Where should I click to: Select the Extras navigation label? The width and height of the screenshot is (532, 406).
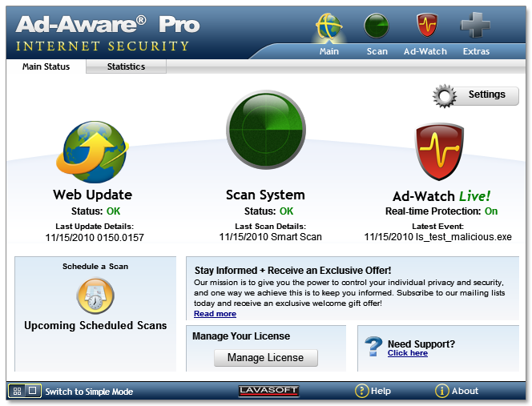coord(476,51)
